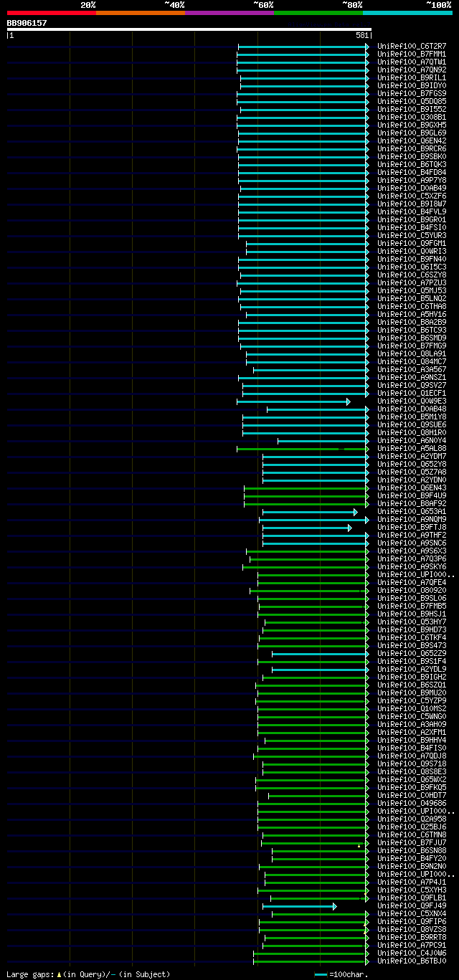Click the red ~20% identity legend segment

52,12
